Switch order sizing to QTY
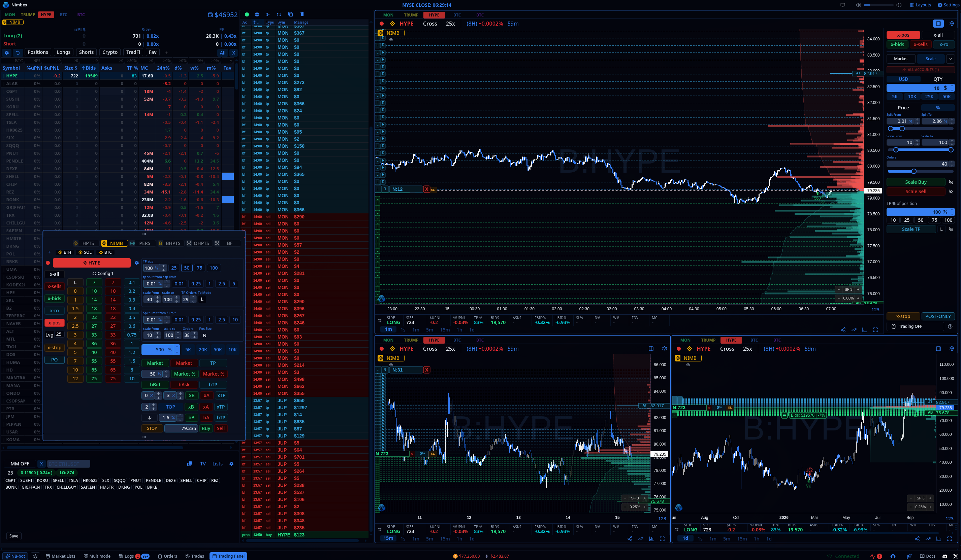The height and width of the screenshot is (560, 961). pyautogui.click(x=938, y=79)
